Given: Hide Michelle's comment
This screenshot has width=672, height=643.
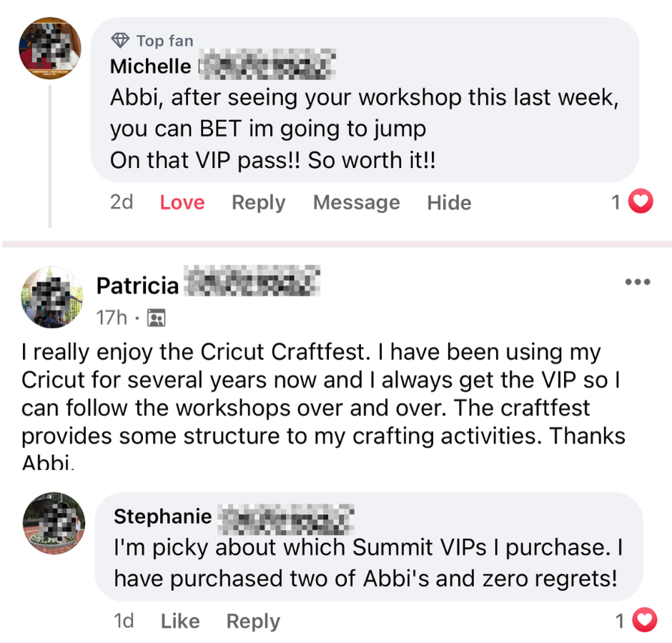Looking at the screenshot, I should 449,202.
